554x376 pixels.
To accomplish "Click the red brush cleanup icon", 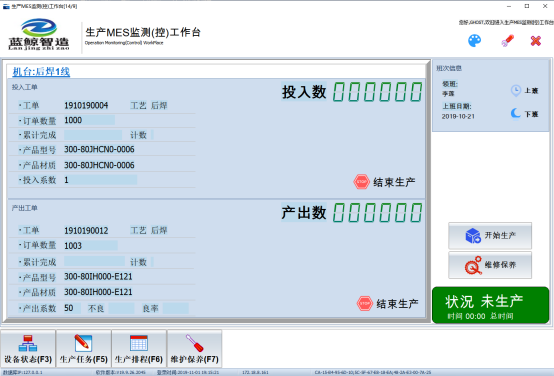I will pyautogui.click(x=507, y=41).
